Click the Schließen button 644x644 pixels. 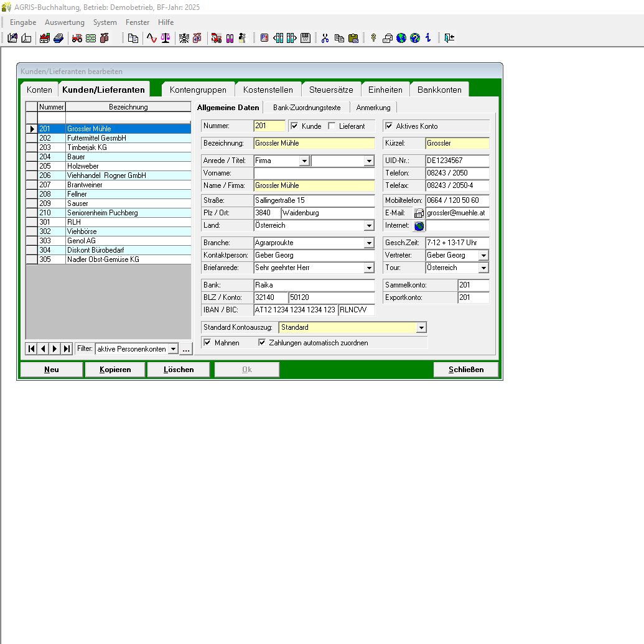[466, 370]
